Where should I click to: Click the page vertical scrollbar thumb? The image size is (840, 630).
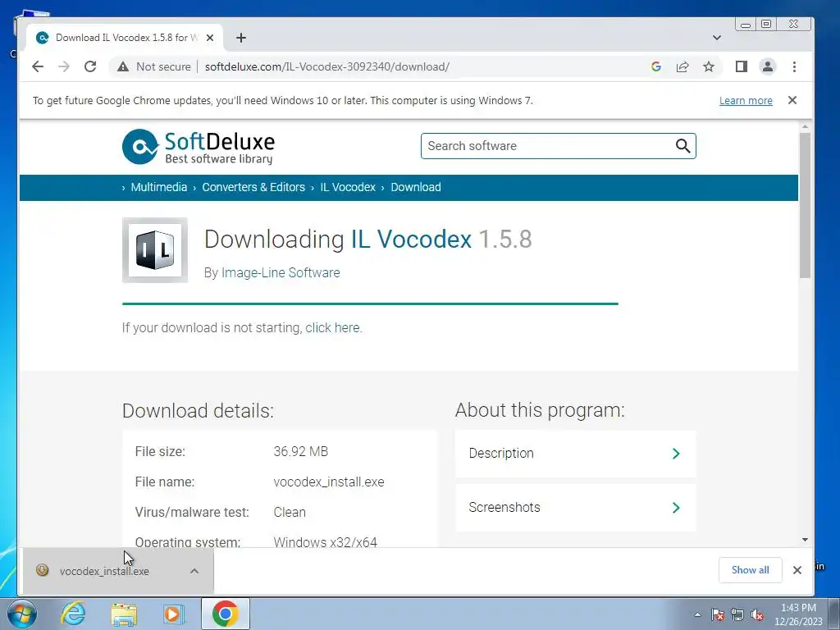click(805, 205)
